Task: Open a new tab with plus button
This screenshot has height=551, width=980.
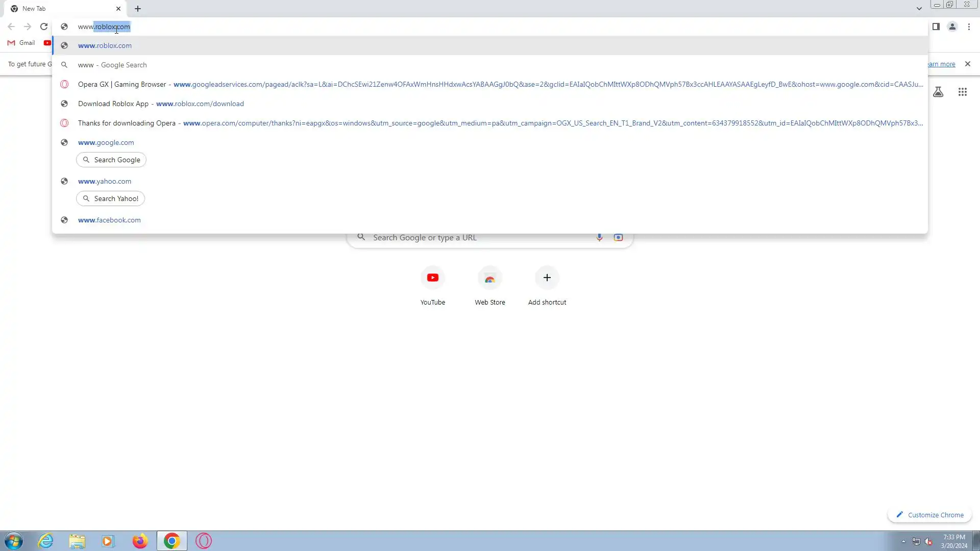Action: (x=138, y=9)
